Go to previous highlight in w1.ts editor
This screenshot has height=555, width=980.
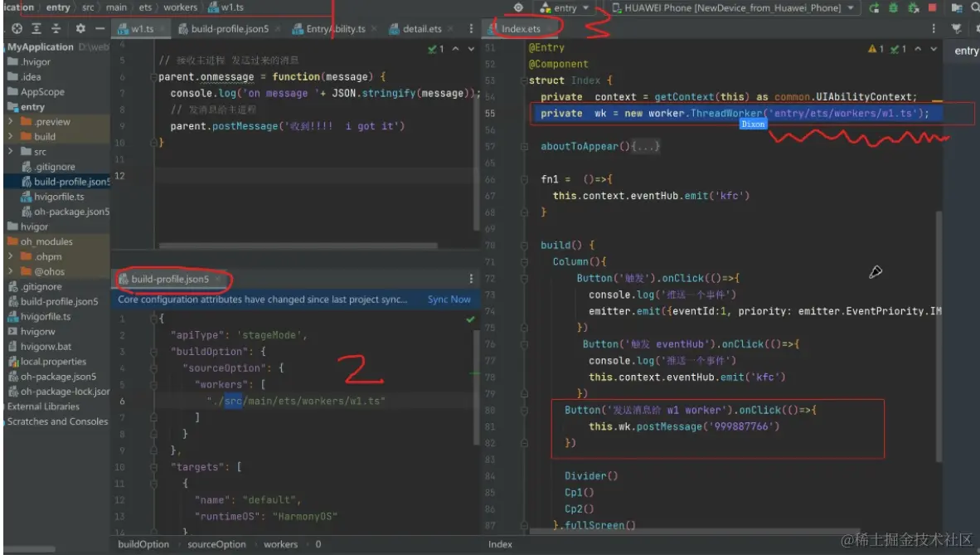(x=456, y=49)
